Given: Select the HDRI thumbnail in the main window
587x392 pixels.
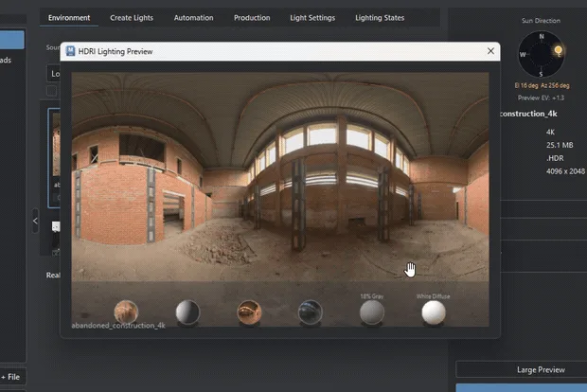Looking at the screenshot, I should click(x=55, y=158).
